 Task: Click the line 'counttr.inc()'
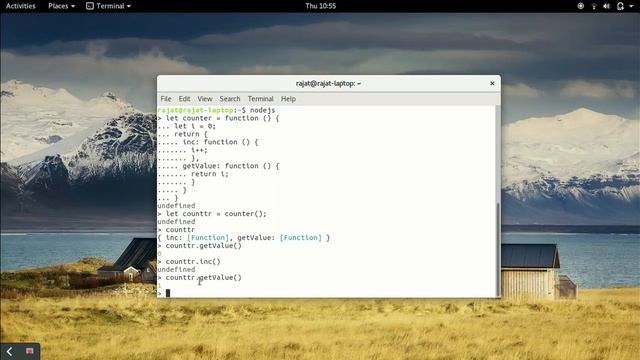coord(193,262)
